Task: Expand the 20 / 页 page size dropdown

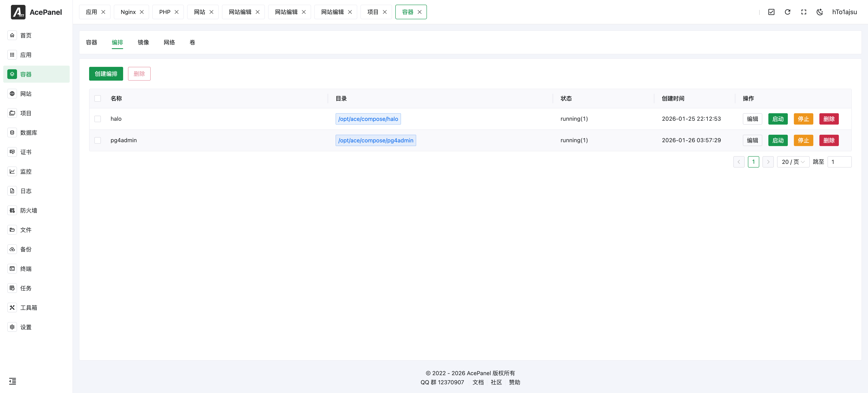Action: 793,162
